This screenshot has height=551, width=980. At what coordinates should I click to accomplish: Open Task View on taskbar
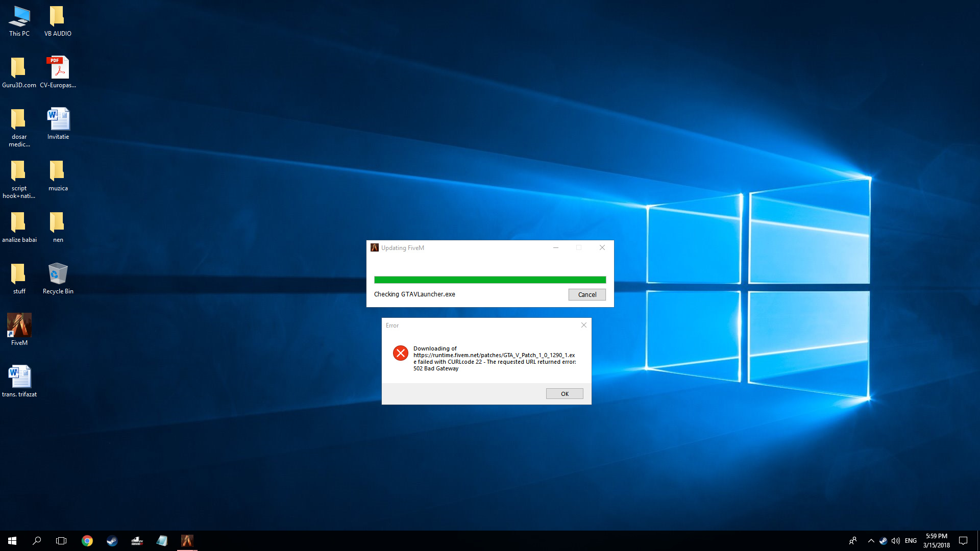tap(61, 541)
